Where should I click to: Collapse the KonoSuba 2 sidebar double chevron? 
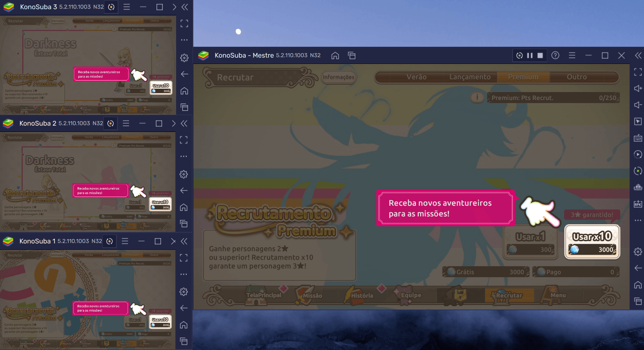184,123
